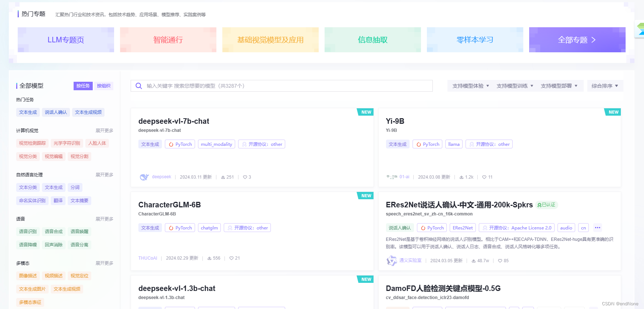
Task: Click download icon on ERes2Net card
Action: 474,261
